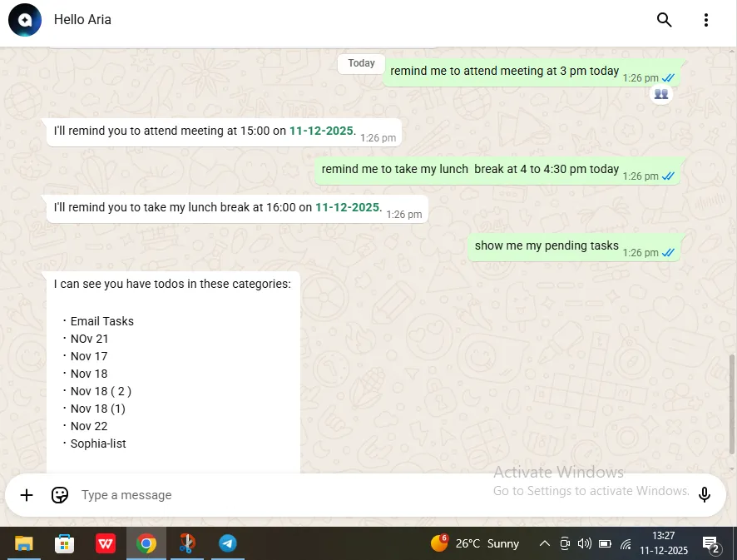Start voice recording with the microphone icon
The width and height of the screenshot is (737, 560).
point(705,495)
